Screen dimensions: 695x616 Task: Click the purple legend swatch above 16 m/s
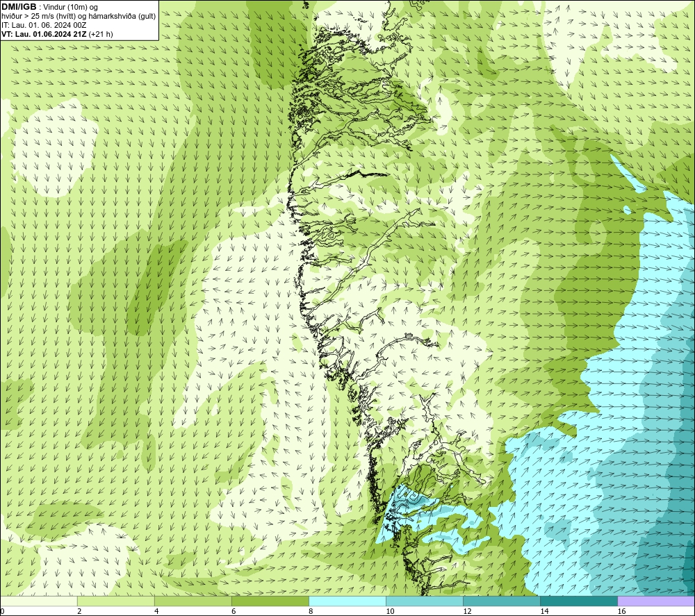(x=656, y=601)
